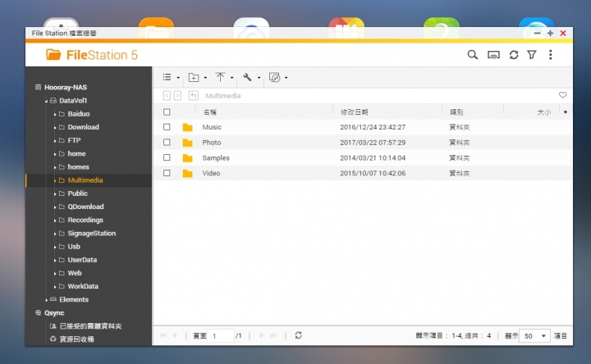The image size is (591, 364).
Task: Go forward with the right navigation arrow
Action: tap(177, 96)
